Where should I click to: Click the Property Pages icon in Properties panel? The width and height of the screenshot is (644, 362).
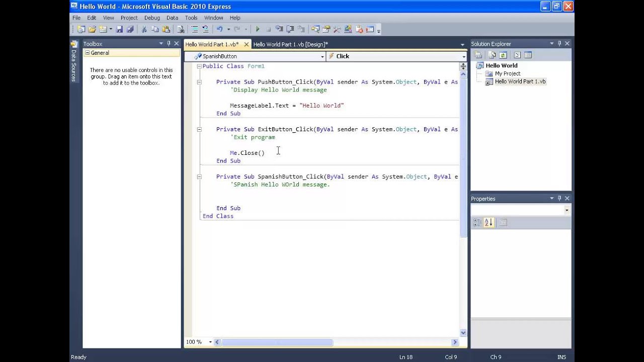tap(503, 222)
